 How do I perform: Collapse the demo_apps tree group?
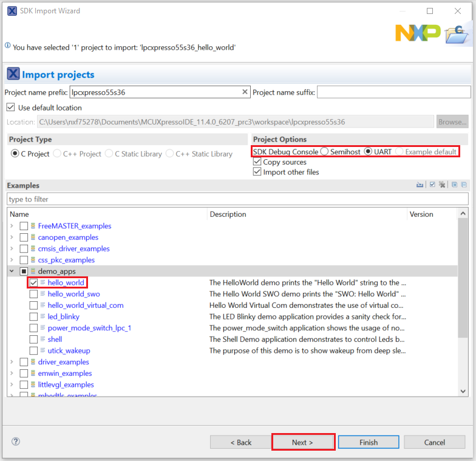(x=12, y=271)
